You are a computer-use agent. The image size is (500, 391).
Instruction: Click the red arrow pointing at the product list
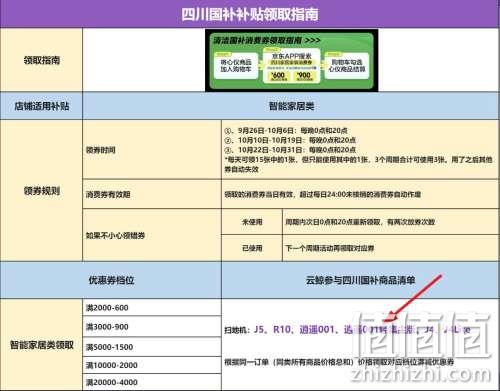coord(413,298)
